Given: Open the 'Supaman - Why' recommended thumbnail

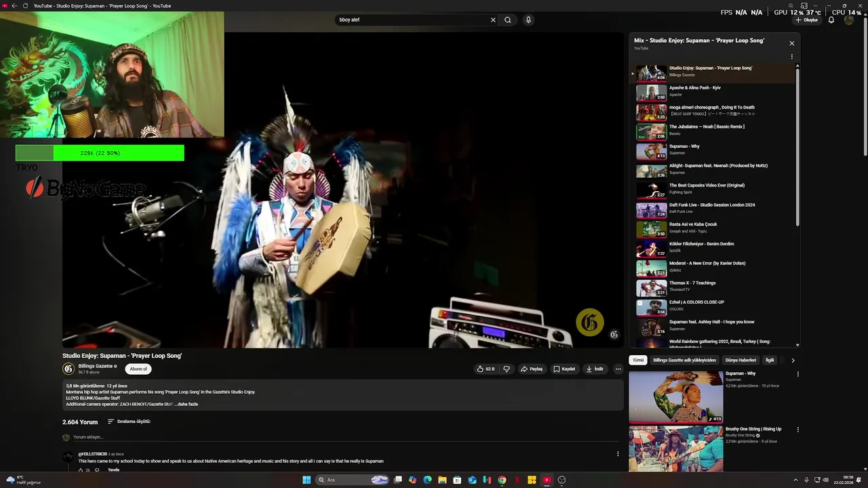Looking at the screenshot, I should point(675,396).
